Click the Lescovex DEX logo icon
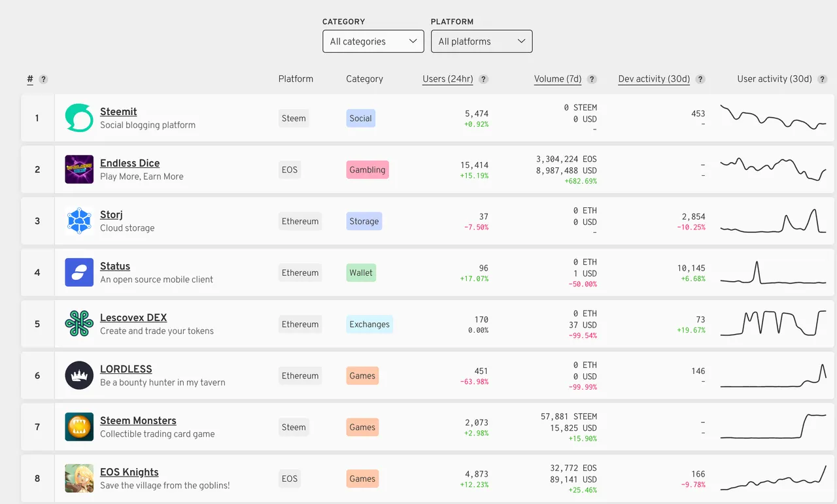This screenshot has width=837, height=504. point(79,324)
